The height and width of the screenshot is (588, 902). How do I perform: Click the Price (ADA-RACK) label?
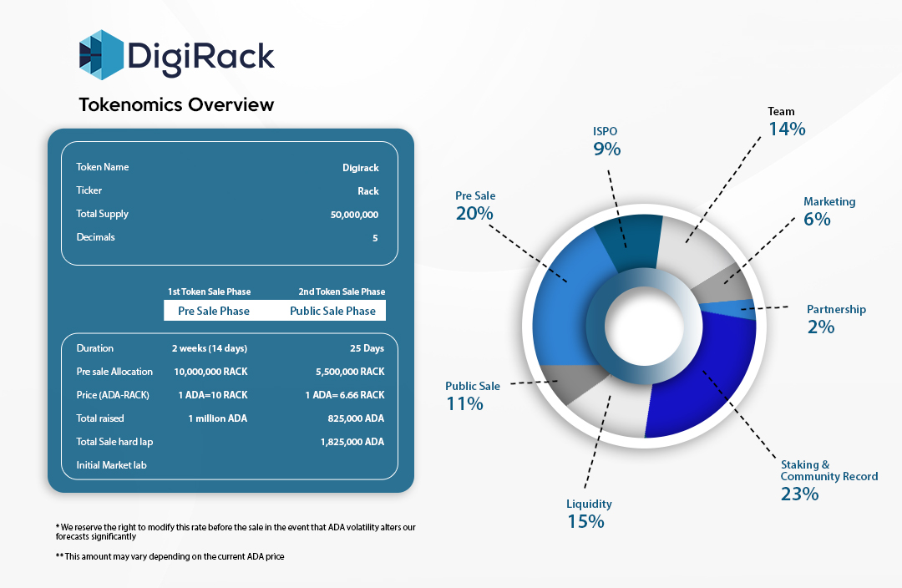click(113, 395)
